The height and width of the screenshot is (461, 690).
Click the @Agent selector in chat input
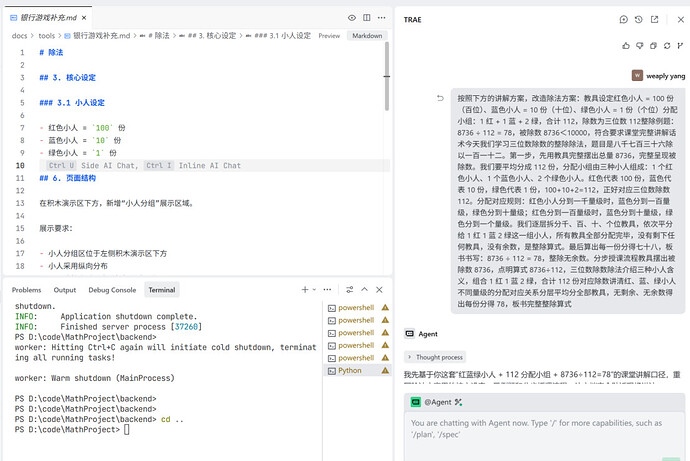point(437,402)
